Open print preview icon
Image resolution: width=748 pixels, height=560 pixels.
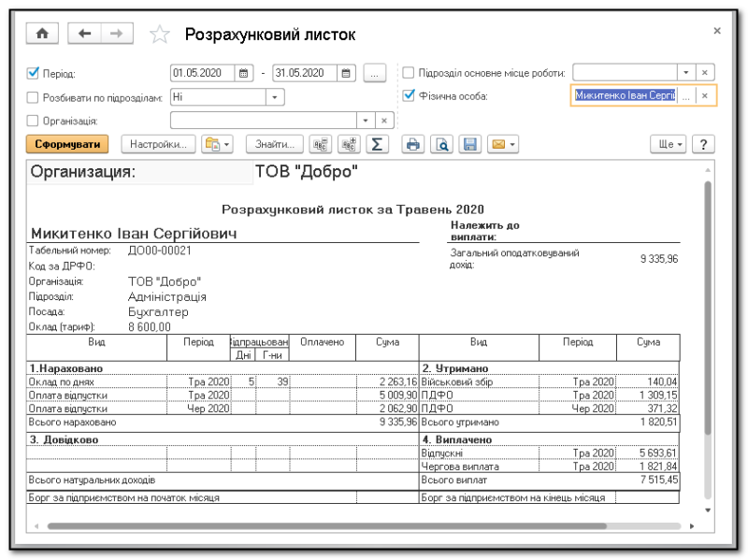click(x=441, y=144)
